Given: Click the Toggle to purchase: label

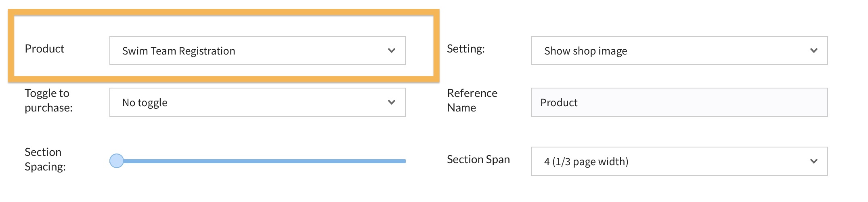Looking at the screenshot, I should pyautogui.click(x=48, y=100).
